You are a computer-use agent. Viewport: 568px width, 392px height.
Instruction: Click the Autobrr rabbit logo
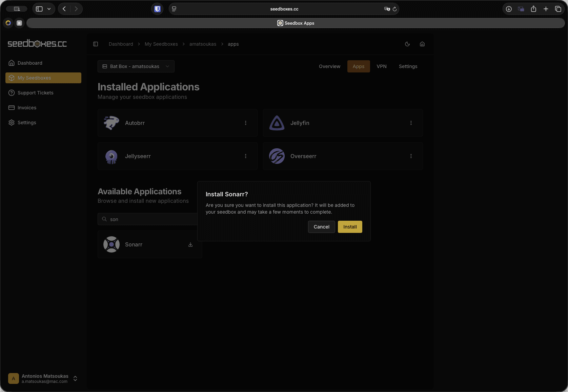pos(111,123)
